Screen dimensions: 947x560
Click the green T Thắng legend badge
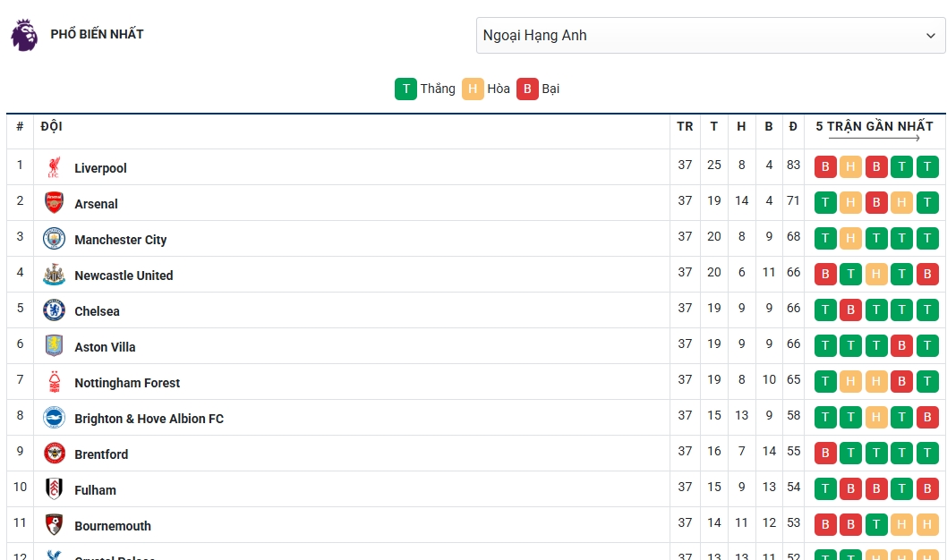pyautogui.click(x=405, y=89)
